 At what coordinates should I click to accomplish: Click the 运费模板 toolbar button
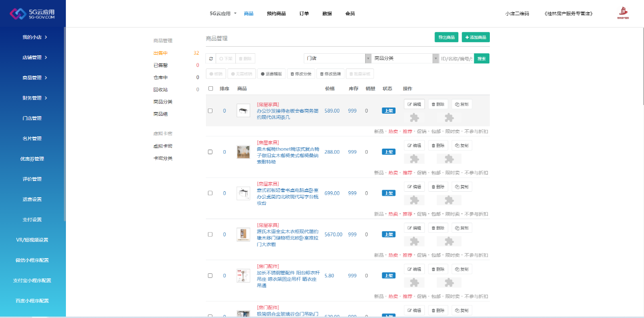point(271,74)
